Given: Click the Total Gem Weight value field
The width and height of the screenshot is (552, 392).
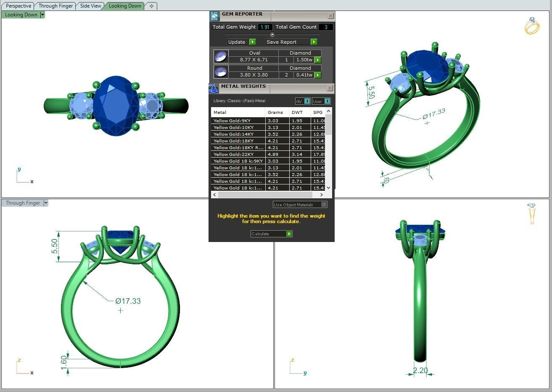Looking at the screenshot, I should [x=264, y=27].
